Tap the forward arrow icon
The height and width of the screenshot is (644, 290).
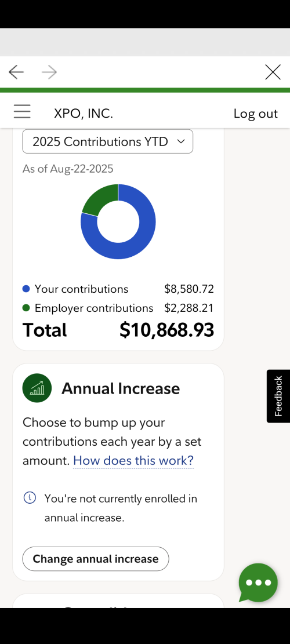[x=49, y=72]
